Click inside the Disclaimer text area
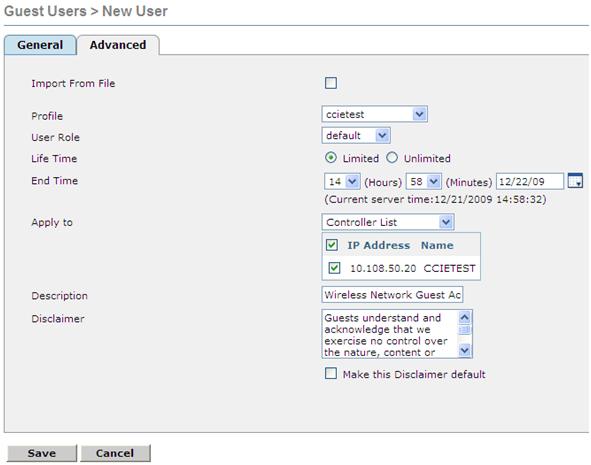The width and height of the screenshot is (591, 465). 390,334
